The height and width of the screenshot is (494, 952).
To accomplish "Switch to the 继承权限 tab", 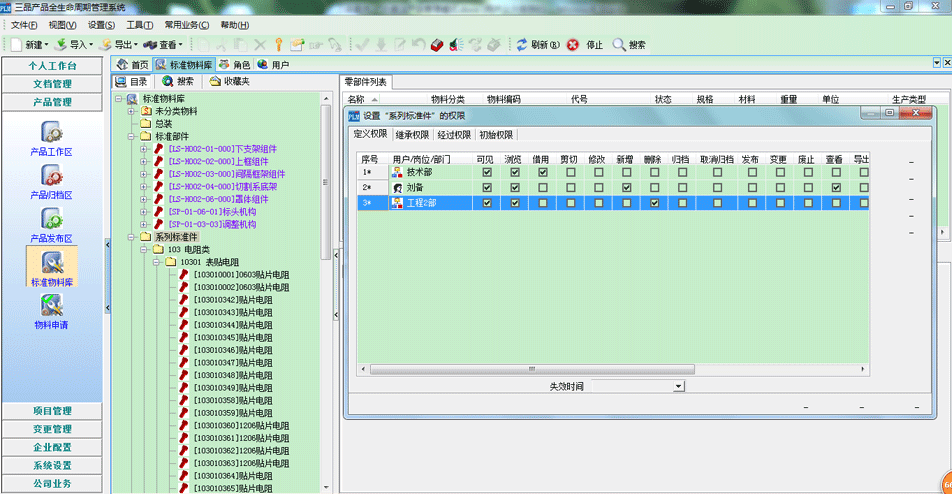I will (412, 134).
